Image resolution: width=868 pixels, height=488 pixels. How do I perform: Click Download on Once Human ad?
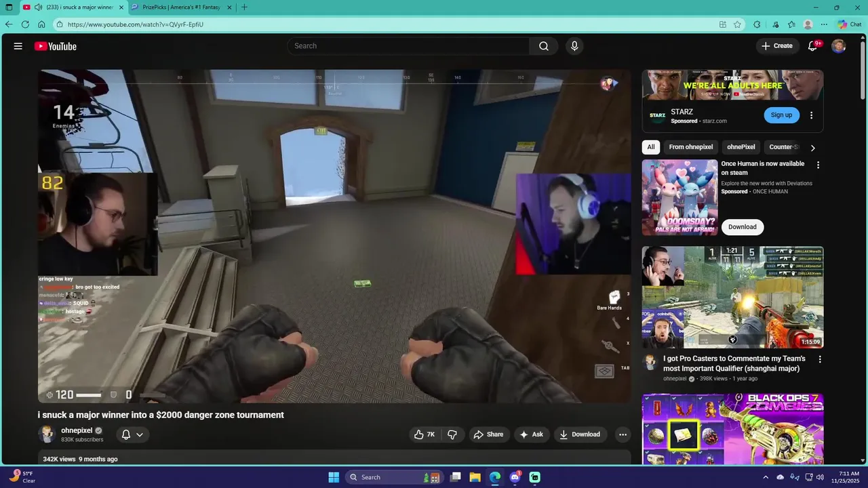743,227
